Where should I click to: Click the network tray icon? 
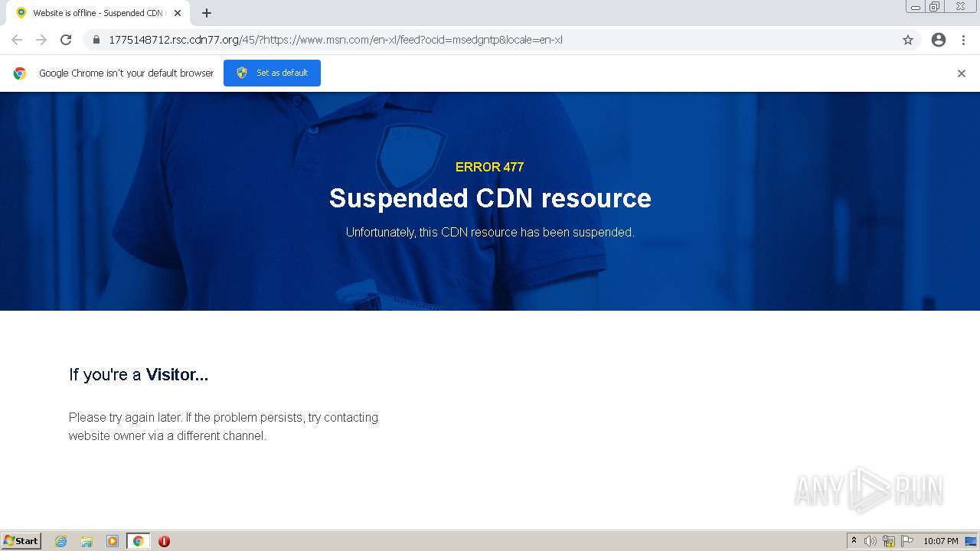tap(889, 541)
